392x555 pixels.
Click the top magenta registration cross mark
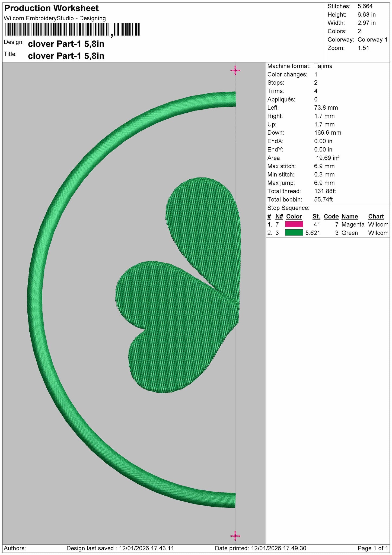point(235,71)
